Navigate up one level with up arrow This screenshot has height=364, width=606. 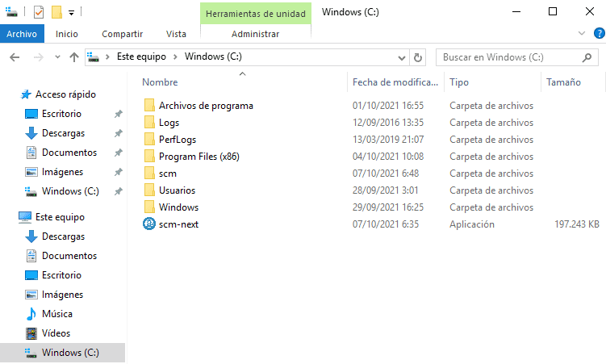(x=73, y=57)
